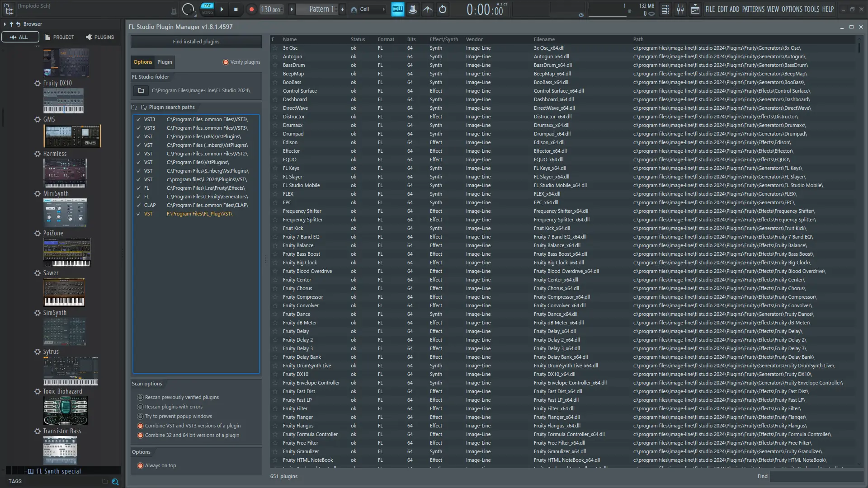Viewport: 868px width, 488px height.
Task: Toggle the Always on top option
Action: [141, 465]
